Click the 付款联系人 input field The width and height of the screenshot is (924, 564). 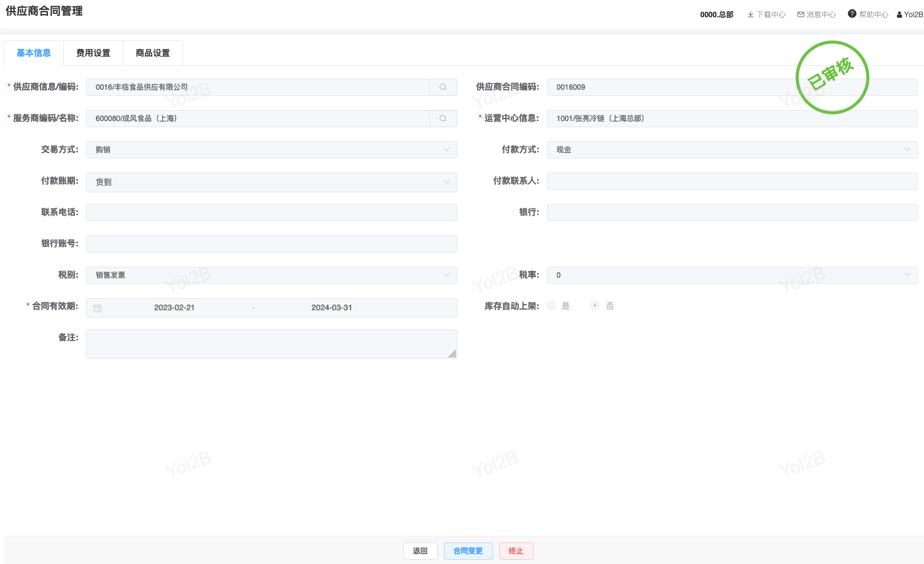[x=732, y=181]
